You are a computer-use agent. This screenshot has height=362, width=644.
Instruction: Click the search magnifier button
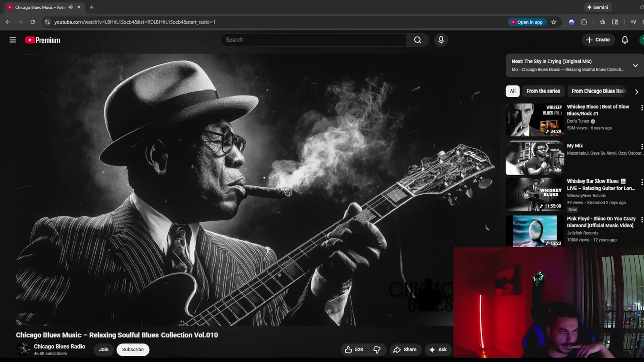pos(418,40)
